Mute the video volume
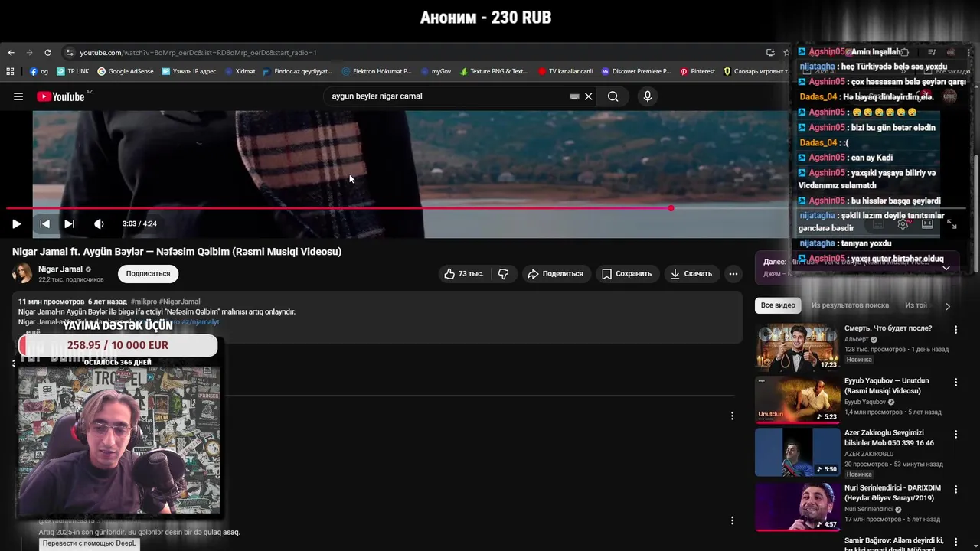Screen dimensions: 980x551 click(x=99, y=223)
